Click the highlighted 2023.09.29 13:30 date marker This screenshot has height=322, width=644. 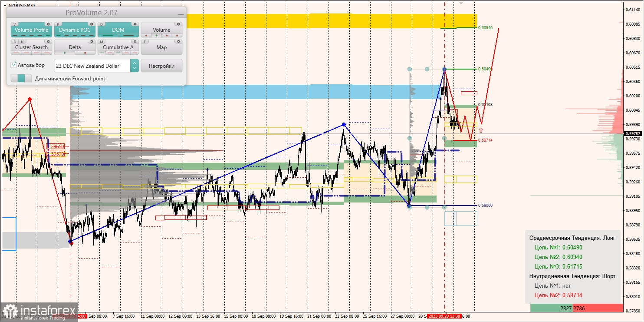(444, 316)
